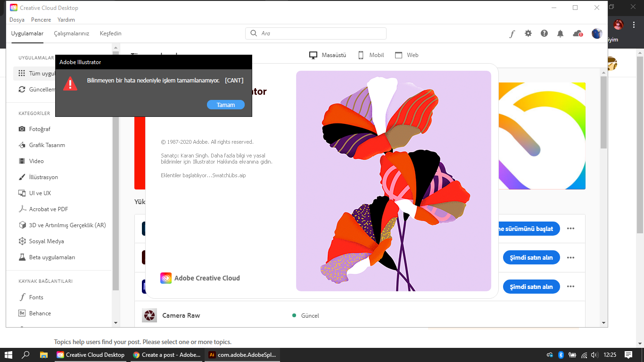Open the Chrome three-dot menu behind the window
The width and height of the screenshot is (644, 362).
[x=634, y=25]
